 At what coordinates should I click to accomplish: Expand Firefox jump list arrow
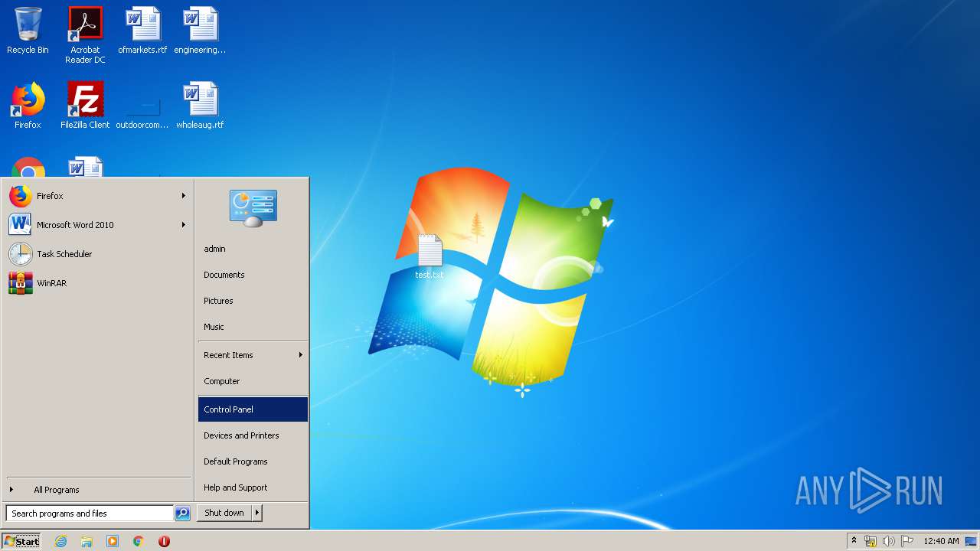tap(184, 196)
